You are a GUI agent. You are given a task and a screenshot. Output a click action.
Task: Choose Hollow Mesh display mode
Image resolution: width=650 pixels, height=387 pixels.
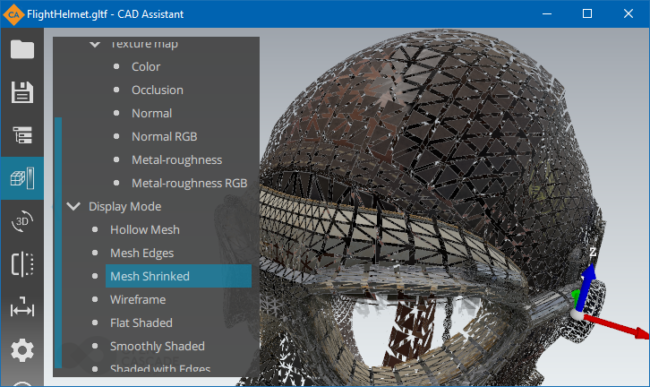click(145, 230)
